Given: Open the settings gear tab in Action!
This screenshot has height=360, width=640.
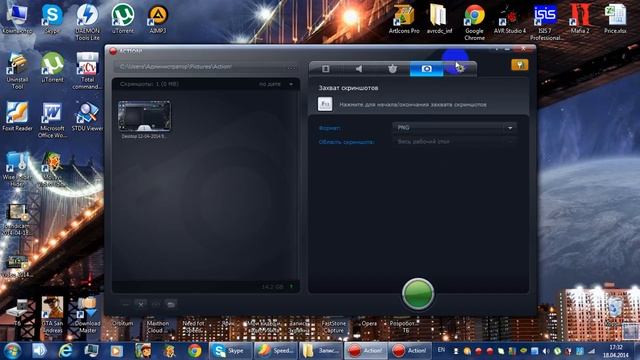Looking at the screenshot, I should [460, 69].
